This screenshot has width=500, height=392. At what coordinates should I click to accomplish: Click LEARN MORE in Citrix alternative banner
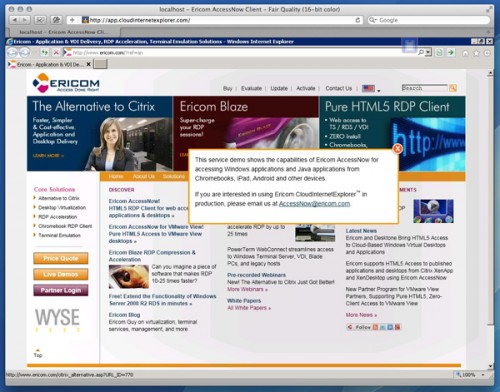[x=48, y=156]
